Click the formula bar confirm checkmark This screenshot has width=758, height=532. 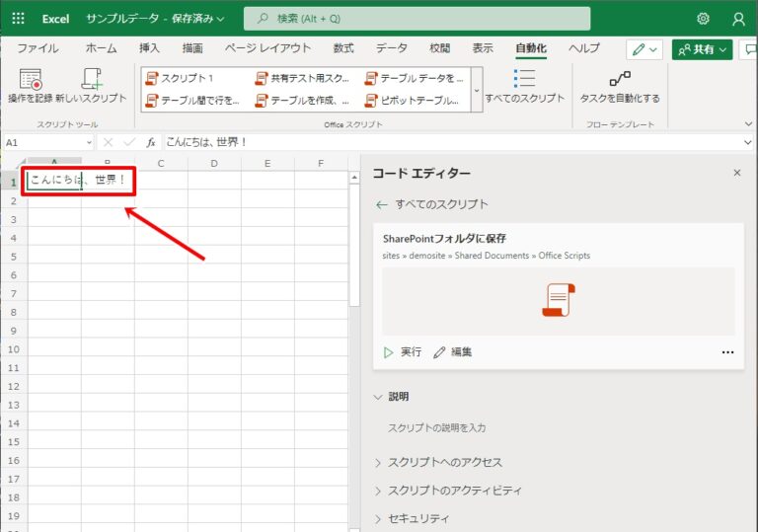[x=129, y=142]
